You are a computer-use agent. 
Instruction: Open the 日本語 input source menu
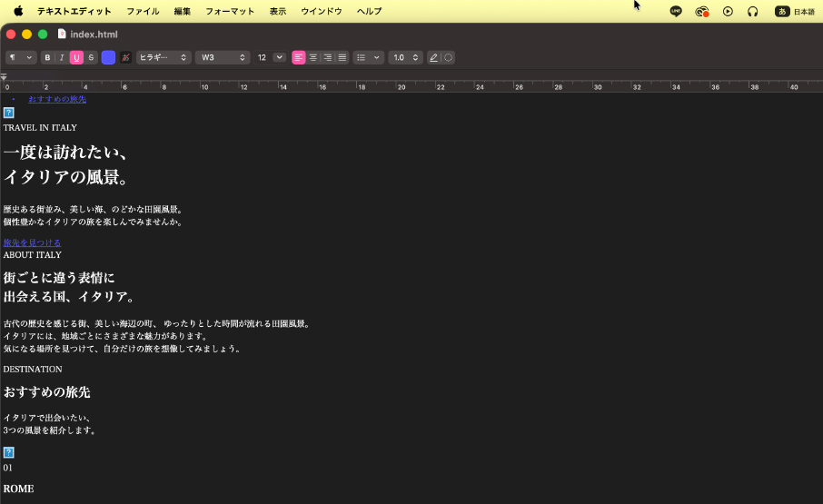coord(795,11)
